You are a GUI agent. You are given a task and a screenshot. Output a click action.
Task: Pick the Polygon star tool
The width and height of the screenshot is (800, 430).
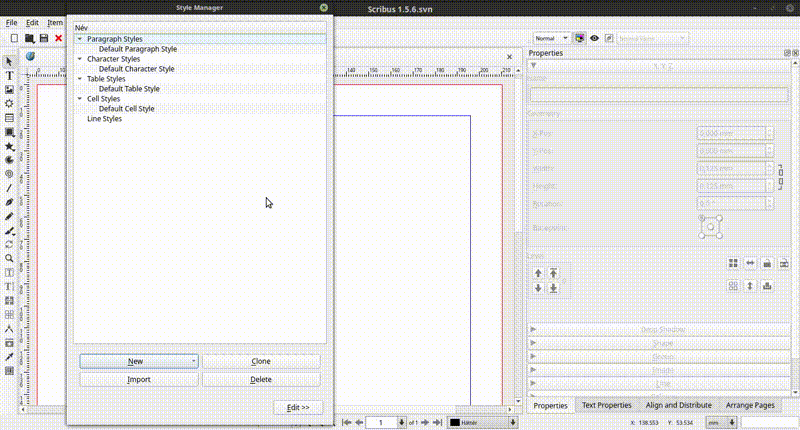[x=9, y=146]
